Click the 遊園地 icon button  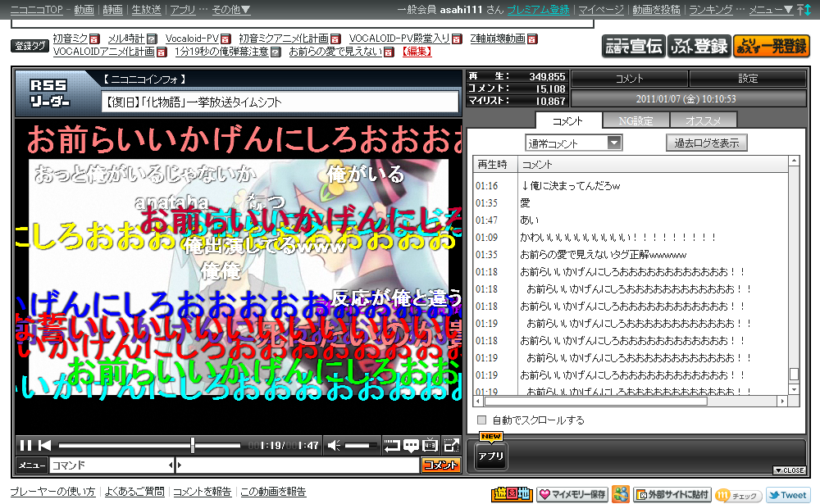(512, 494)
